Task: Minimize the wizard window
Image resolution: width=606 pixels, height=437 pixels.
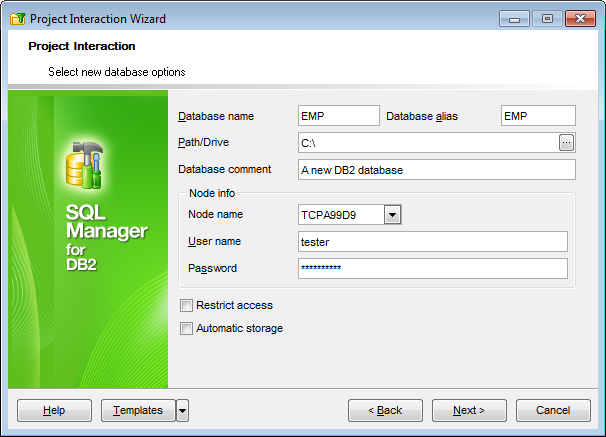Action: tap(514, 19)
